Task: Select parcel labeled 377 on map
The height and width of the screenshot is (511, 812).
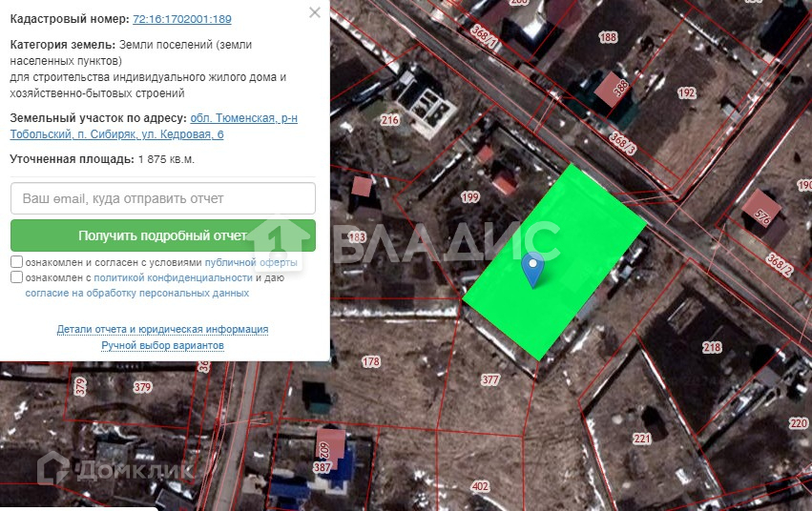Action: click(489, 379)
